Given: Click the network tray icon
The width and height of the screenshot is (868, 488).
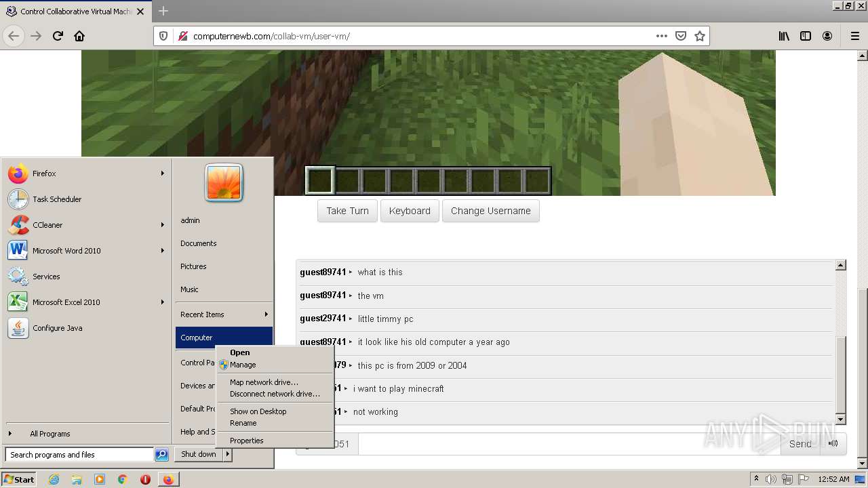Looking at the screenshot, I should tap(787, 479).
